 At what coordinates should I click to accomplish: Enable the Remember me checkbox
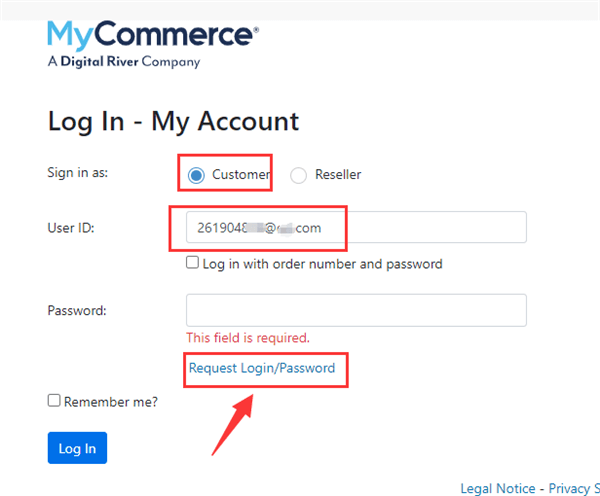tap(55, 401)
